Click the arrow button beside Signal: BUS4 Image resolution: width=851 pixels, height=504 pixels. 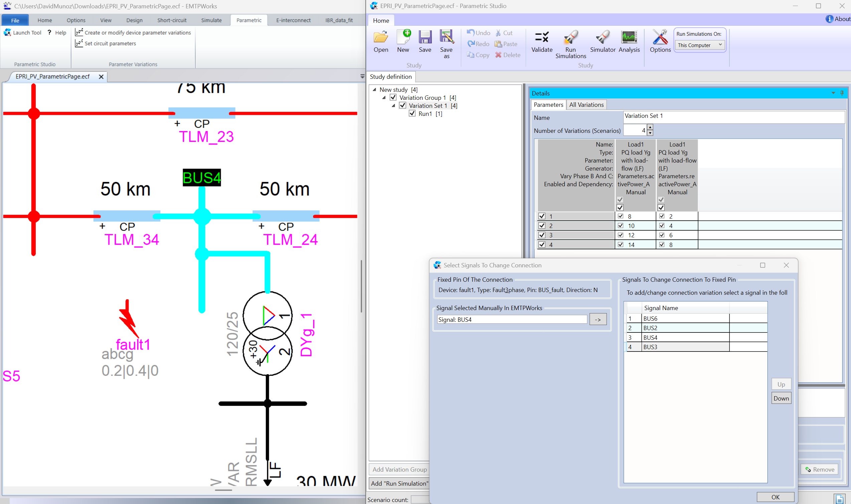(598, 319)
